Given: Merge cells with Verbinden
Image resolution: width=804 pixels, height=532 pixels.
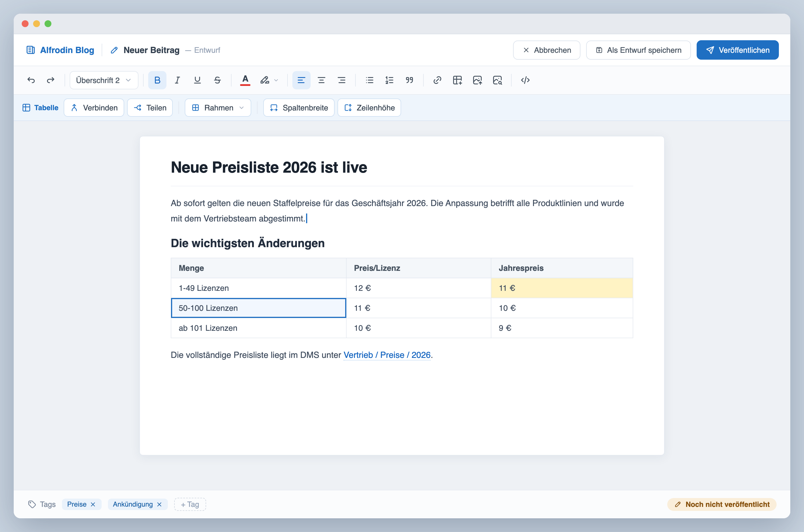Looking at the screenshot, I should coord(94,108).
